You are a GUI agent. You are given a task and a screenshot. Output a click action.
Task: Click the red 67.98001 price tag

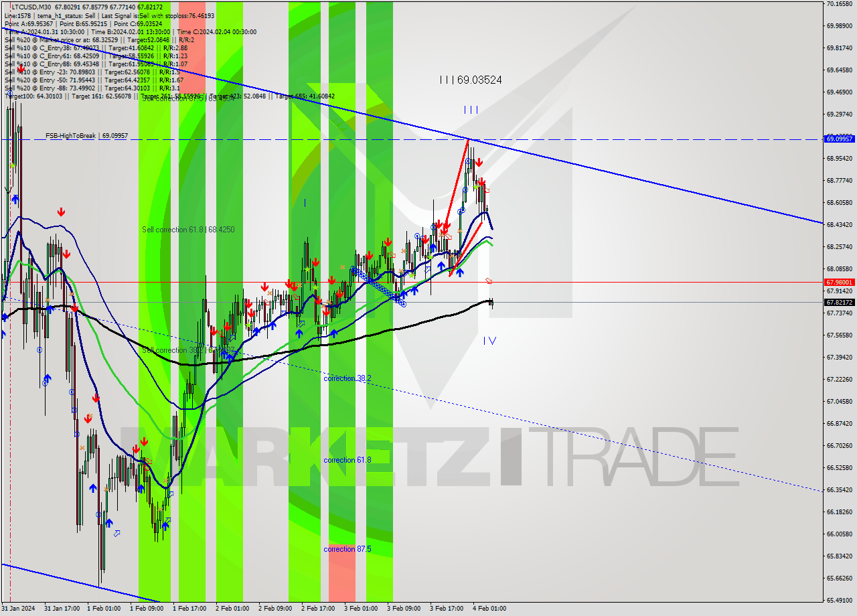840,283
